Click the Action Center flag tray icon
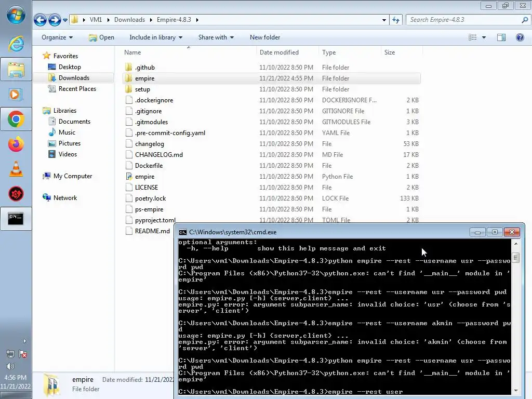532x399 pixels. [x=23, y=354]
